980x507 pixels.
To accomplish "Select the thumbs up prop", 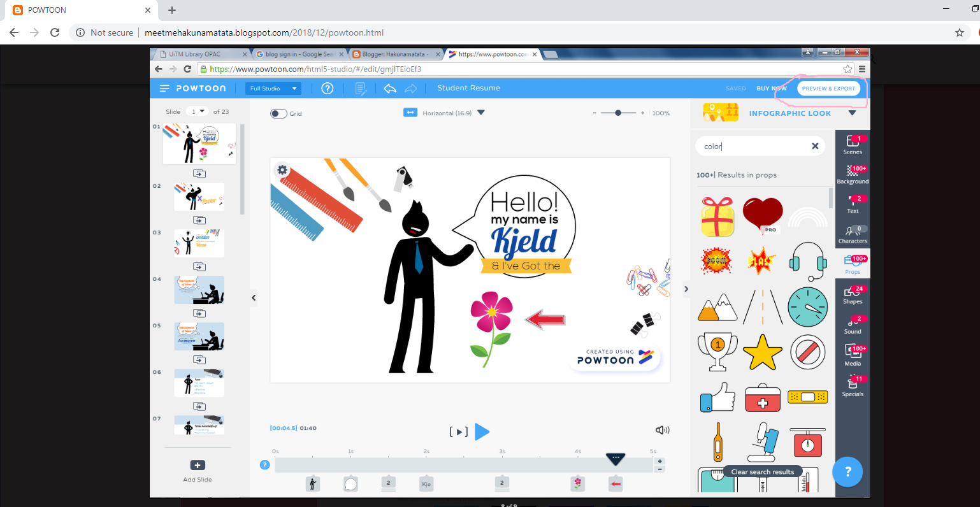I will tap(717, 397).
